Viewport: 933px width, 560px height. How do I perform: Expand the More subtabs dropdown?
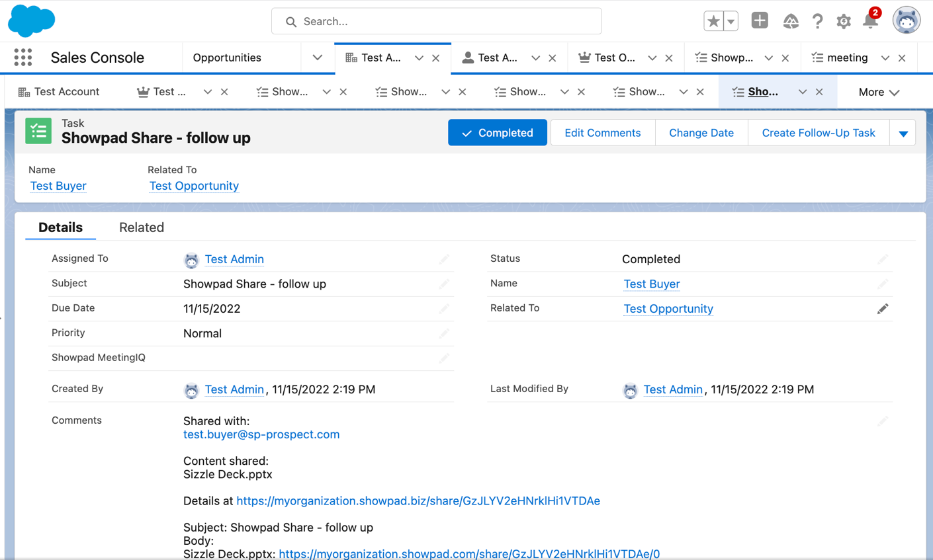point(879,92)
